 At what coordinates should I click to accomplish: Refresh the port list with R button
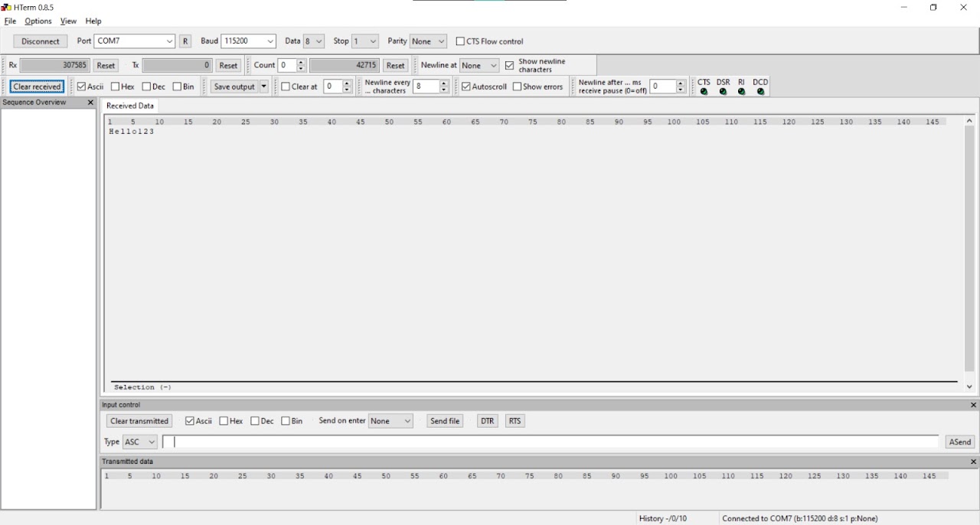coord(185,41)
